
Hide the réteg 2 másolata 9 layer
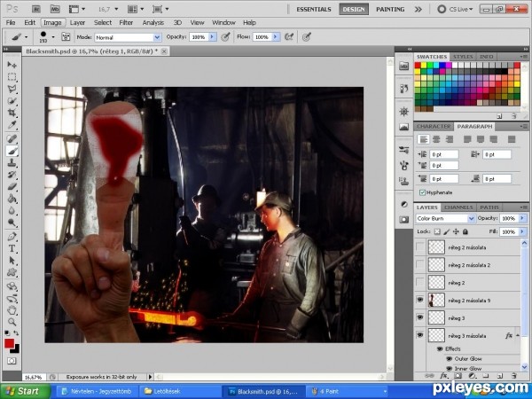tap(420, 301)
